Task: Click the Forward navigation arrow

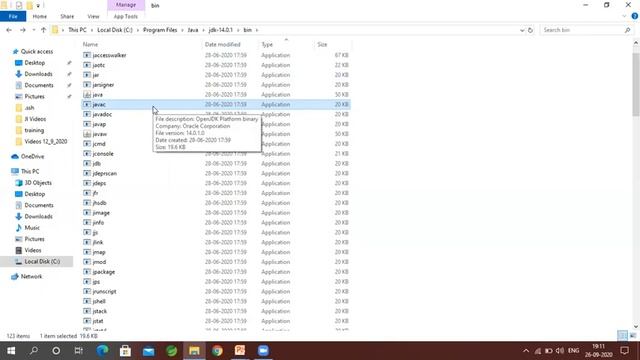Action: 22,30
